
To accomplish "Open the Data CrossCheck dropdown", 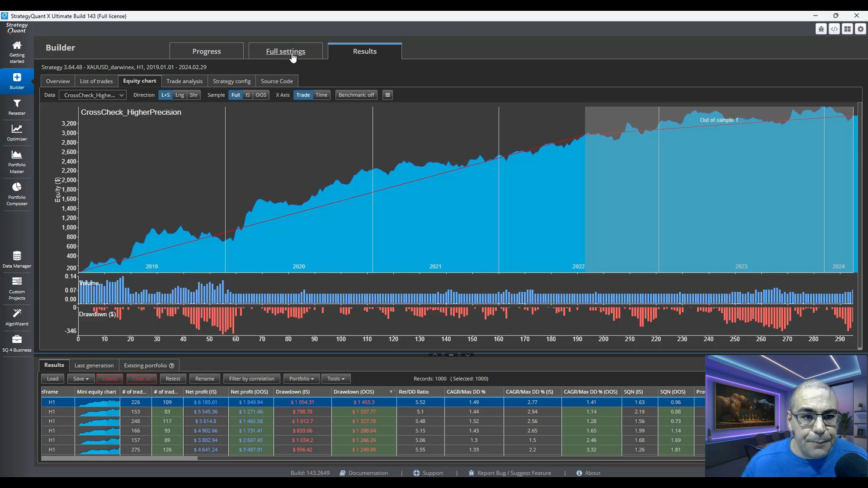I will tap(93, 95).
